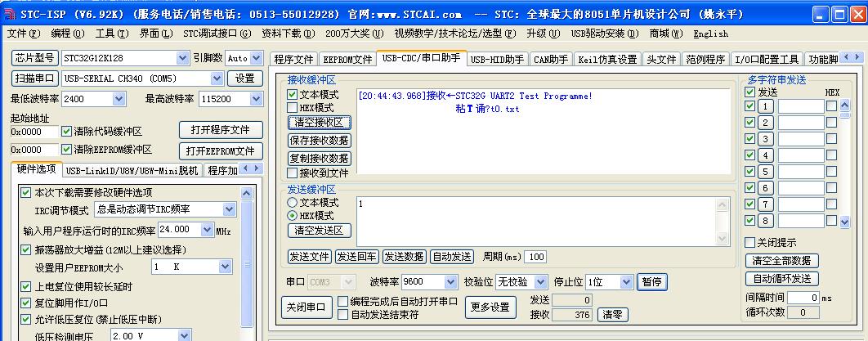Click multi-string send list scroll up arrow
Viewport: 868px width, 341px height.
pyautogui.click(x=844, y=105)
